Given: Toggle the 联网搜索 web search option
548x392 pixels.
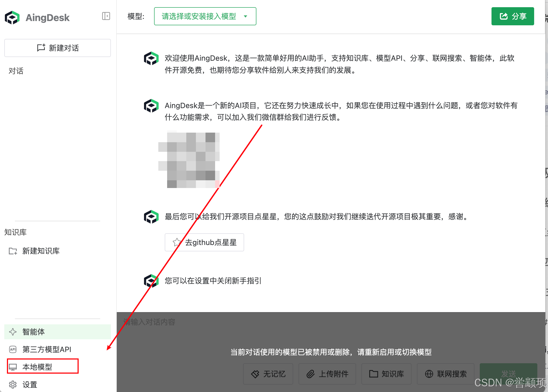Looking at the screenshot, I should click(446, 374).
